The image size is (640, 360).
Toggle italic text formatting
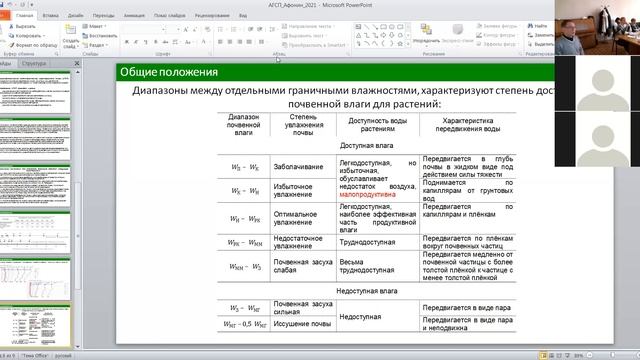[x=136, y=42]
